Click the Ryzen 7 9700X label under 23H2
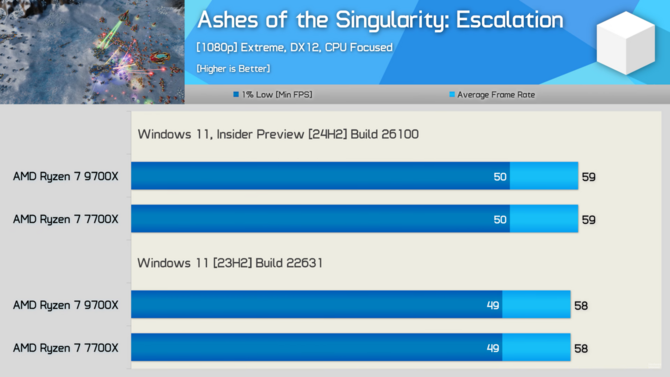This screenshot has width=670, height=377. (65, 305)
